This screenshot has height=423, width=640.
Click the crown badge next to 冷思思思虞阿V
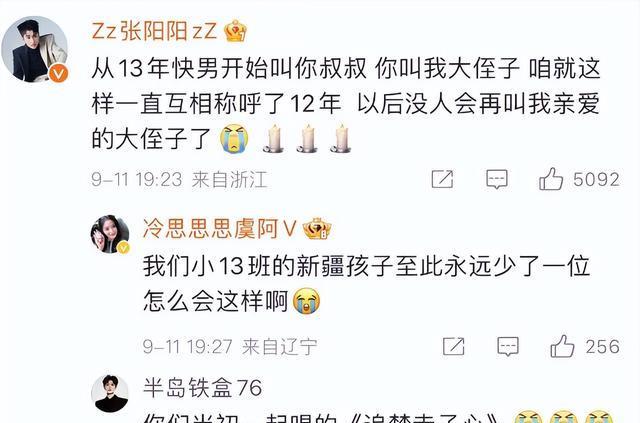click(x=317, y=229)
